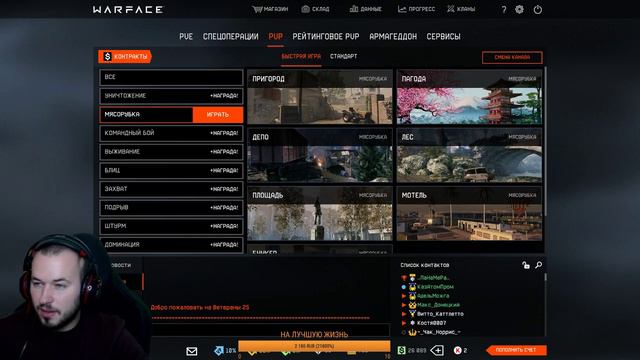Screen dimensions: 640x360
Task: Click rank badge beside КазАтомПром
Action: pyautogui.click(x=413, y=287)
